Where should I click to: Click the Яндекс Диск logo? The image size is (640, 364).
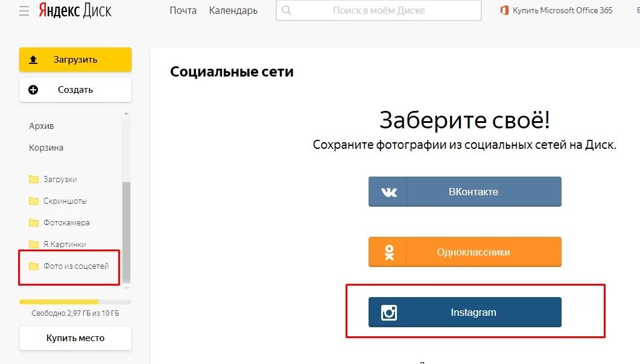75,11
